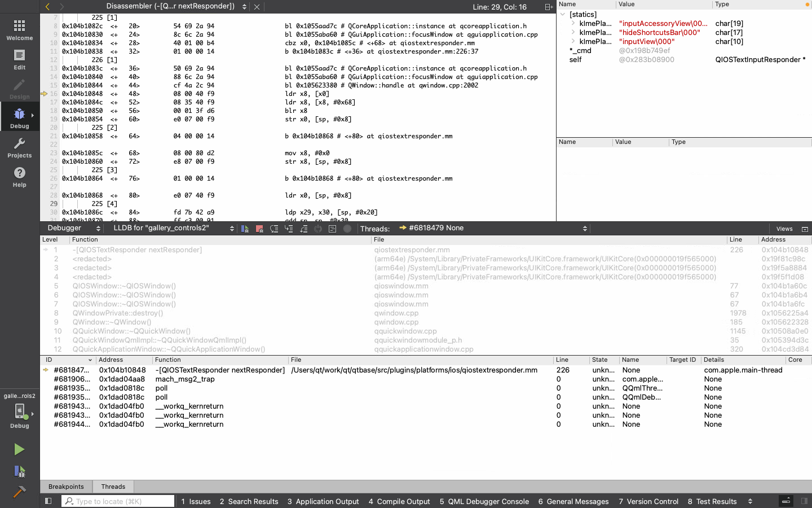Select stack frame QQuickWindow::~QQuickWindow()
Viewport: 812px width, 508px height.
[426, 331]
